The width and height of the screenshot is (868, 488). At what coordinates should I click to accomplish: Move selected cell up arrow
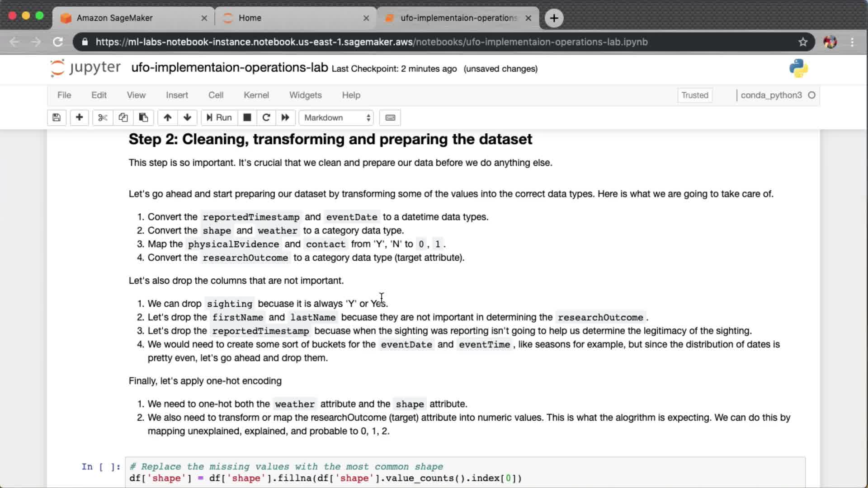point(167,117)
